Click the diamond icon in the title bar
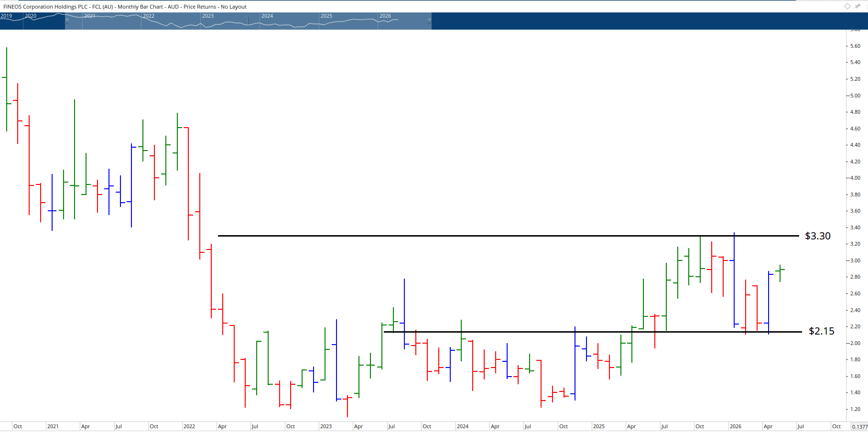868x433 pixels. (x=847, y=6)
